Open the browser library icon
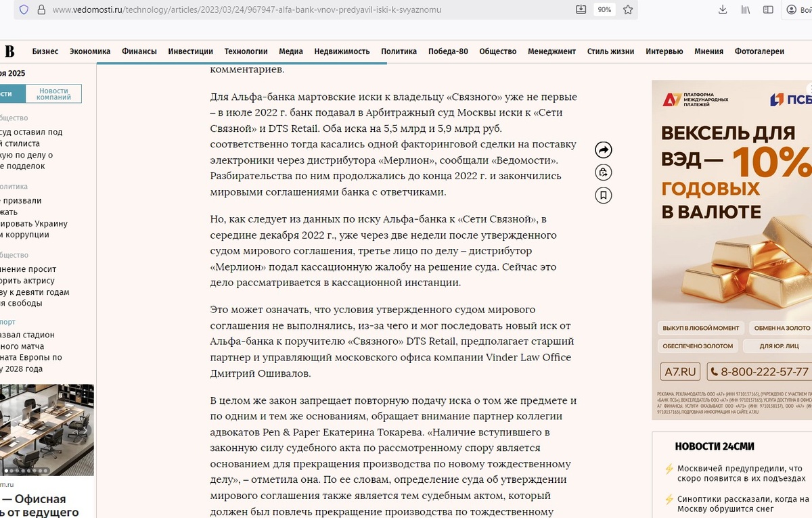This screenshot has width=812, height=518. point(746,9)
